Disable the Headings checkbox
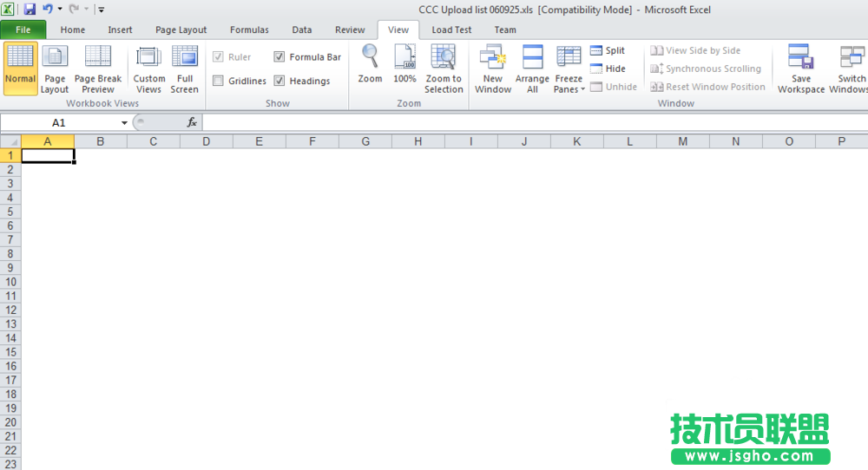 [x=279, y=82]
